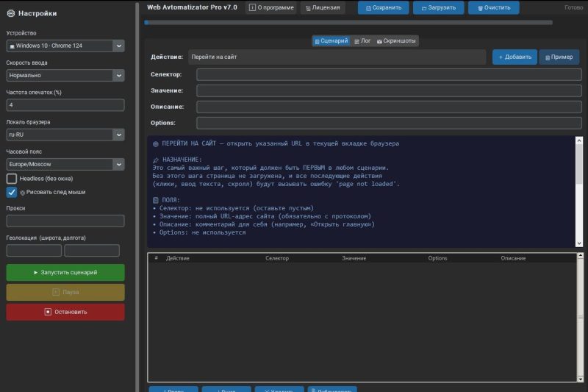Click the save disk icon in Сохранить
Screen dimensions: 588x392
click(368, 8)
